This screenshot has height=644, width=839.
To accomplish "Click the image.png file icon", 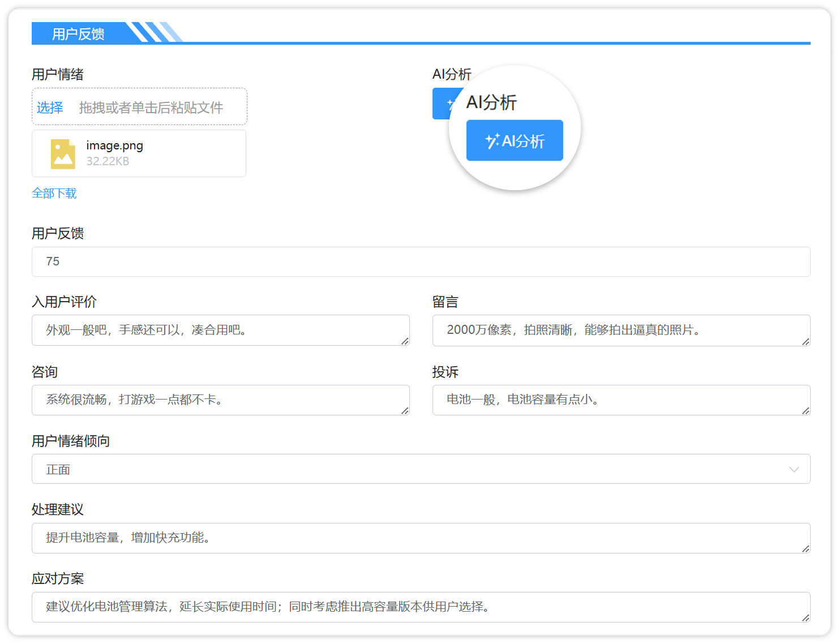I will 63,154.
